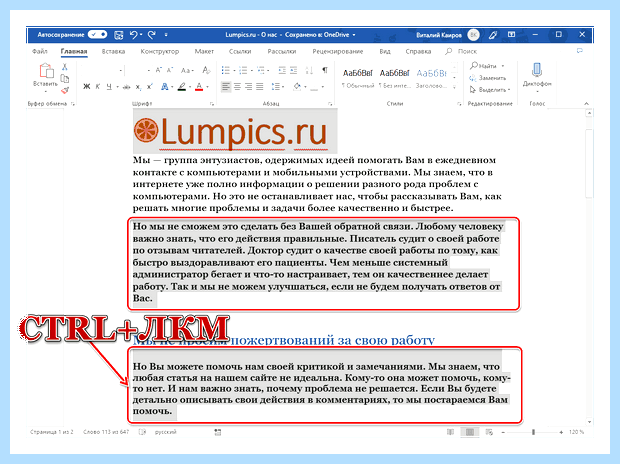620x464 pixels.
Task: Click the red font color button
Action: tap(199, 87)
